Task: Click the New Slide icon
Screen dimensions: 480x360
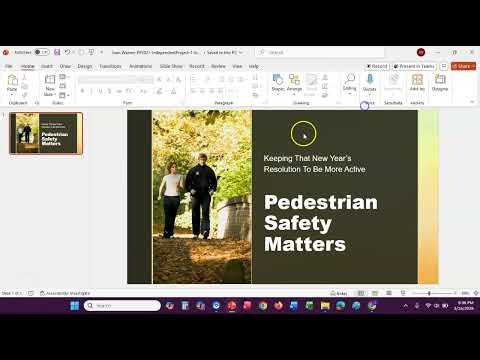Action: [x=50, y=79]
